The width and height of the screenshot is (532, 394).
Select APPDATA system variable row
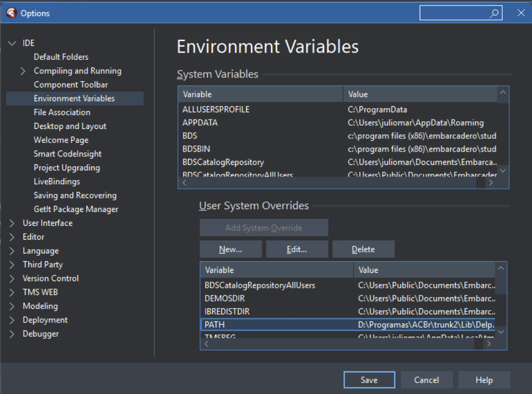click(338, 123)
